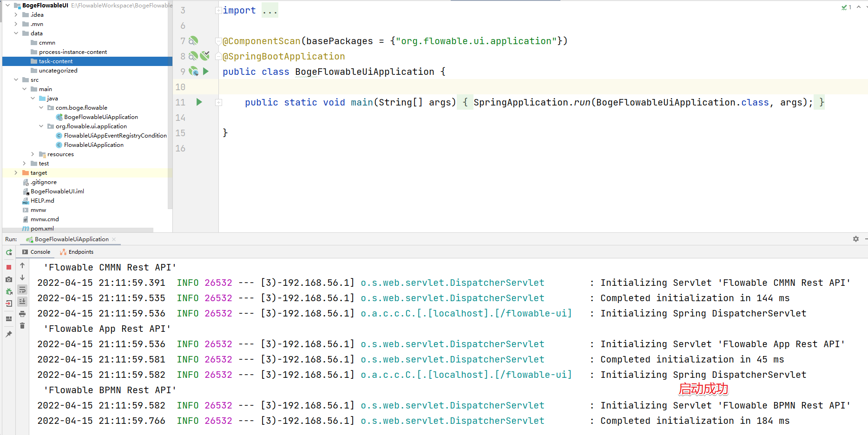Open the layout icon in the Run sidebar
868x435 pixels.
click(x=9, y=319)
